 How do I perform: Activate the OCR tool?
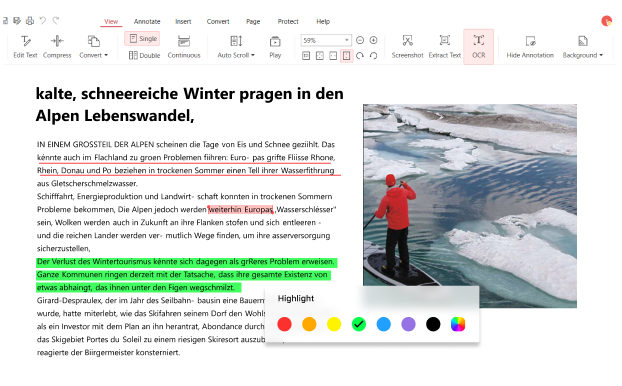click(479, 47)
